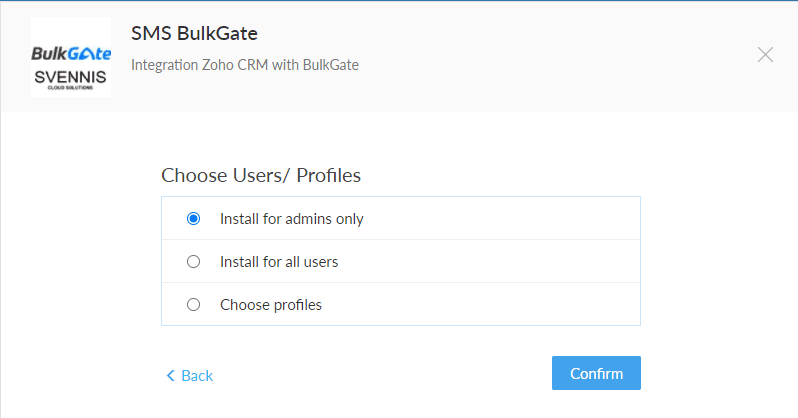Select the Install for admins only radio button
Viewport: 798px width, 418px height.
pyautogui.click(x=194, y=219)
